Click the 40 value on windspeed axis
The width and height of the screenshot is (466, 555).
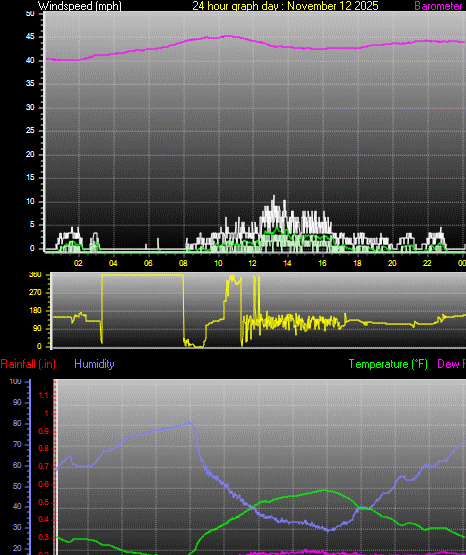tap(30, 61)
